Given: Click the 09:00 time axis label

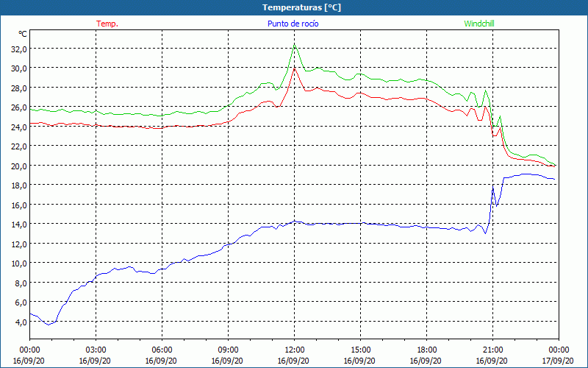Looking at the screenshot, I should point(228,350).
